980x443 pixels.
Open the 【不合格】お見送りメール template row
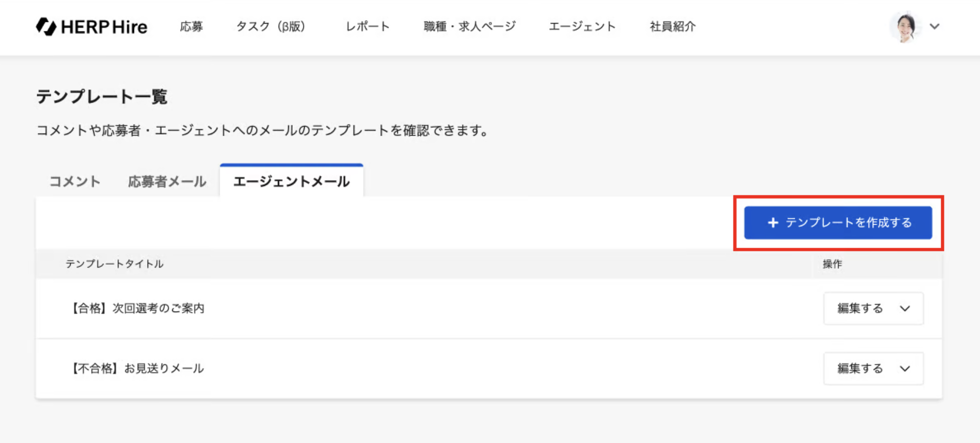[x=138, y=369]
